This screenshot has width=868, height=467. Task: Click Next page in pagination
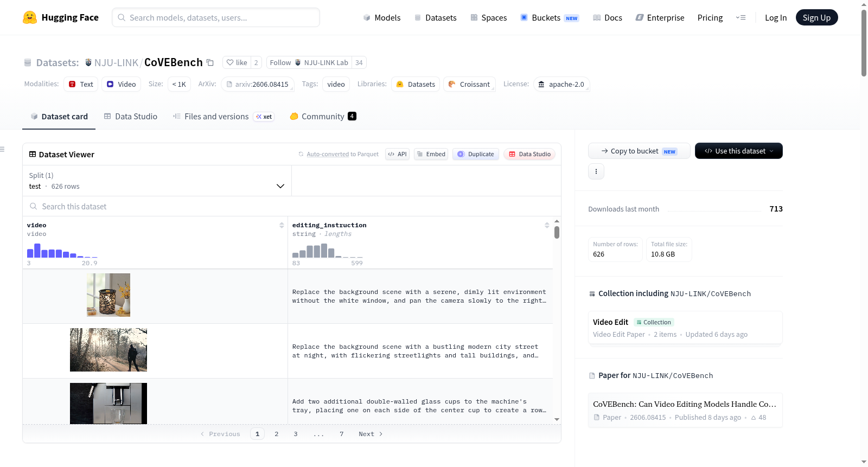[x=371, y=434]
